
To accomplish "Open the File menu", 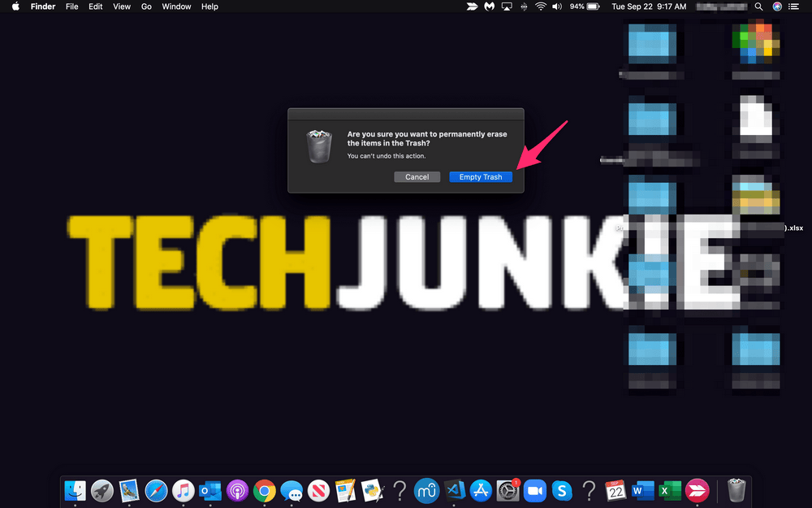I will (71, 7).
